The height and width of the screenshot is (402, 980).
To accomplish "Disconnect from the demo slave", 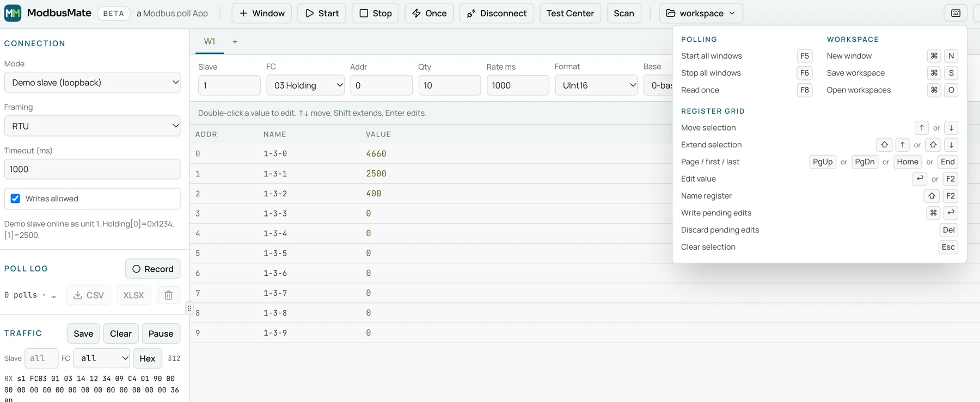I will coord(497,13).
